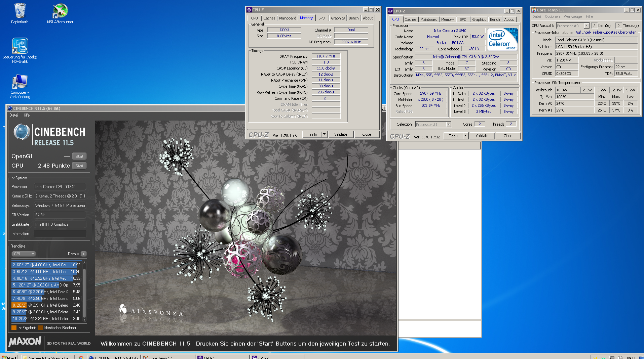This screenshot has height=359, width=644.
Task: Launch the MSI Afterburner desktop shortcut
Action: (x=60, y=13)
